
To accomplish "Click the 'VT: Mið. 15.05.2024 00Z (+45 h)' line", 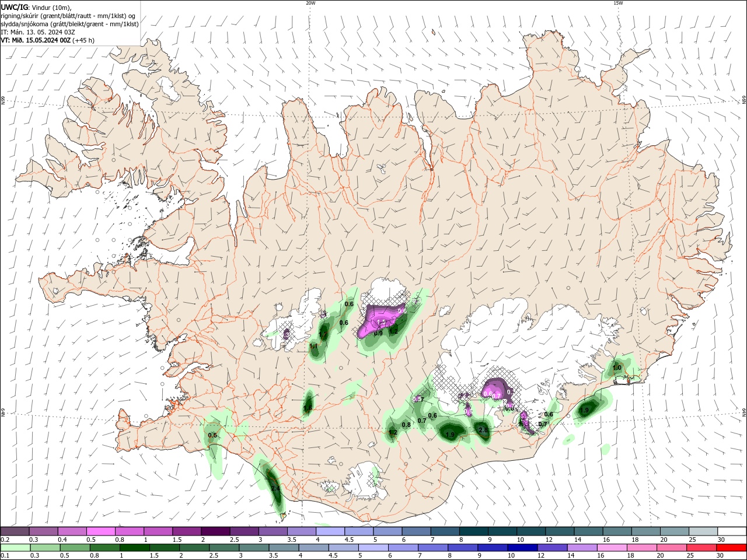I will (x=48, y=40).
